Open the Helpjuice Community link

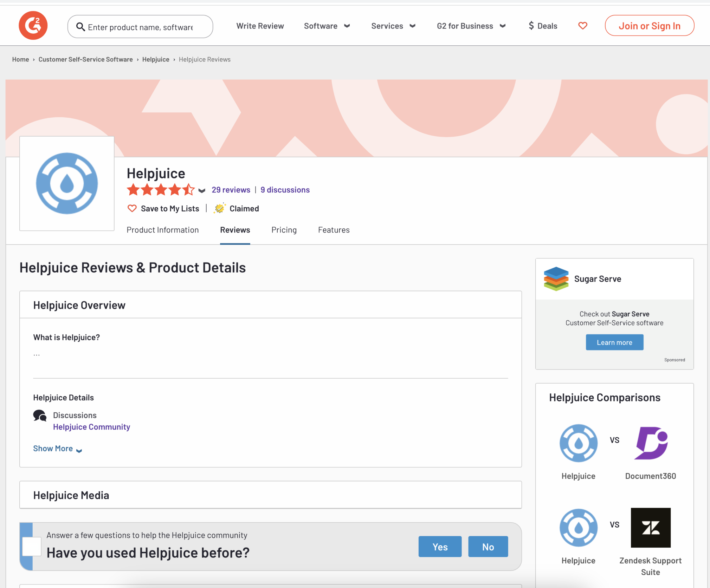pos(91,427)
